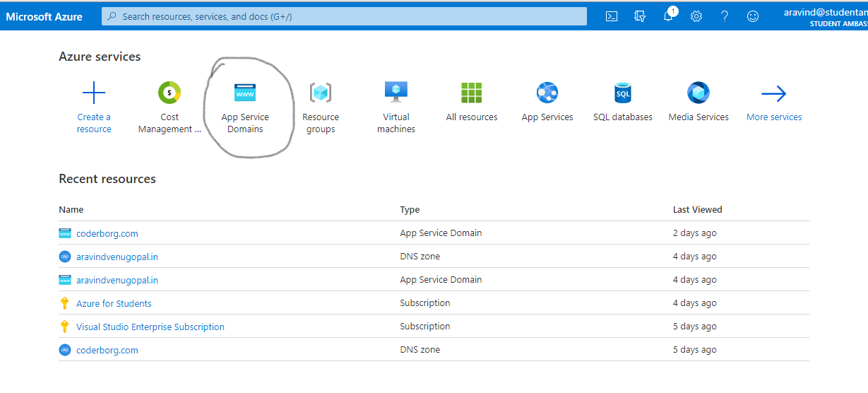Click the www icon beside coderborg.com App Service Domain
The height and width of the screenshot is (393, 868).
click(x=65, y=233)
